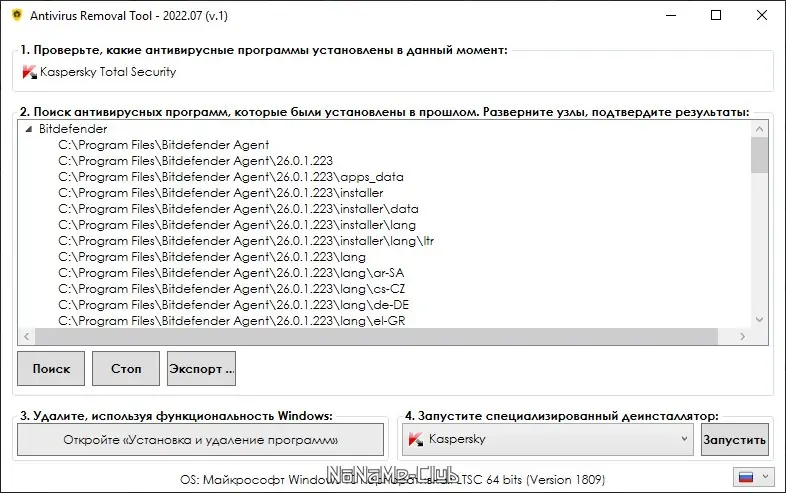Open «Установка и удаление программ»
This screenshot has width=786, height=493.
[200, 439]
